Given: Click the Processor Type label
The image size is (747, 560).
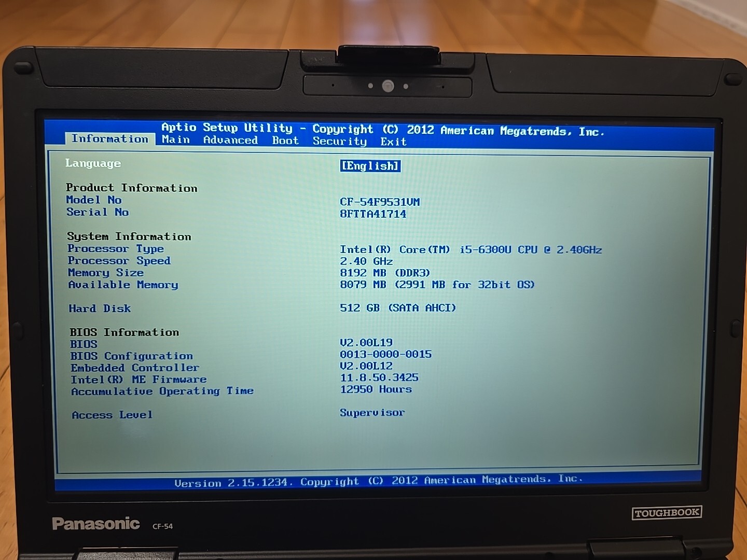Looking at the screenshot, I should pyautogui.click(x=116, y=248).
